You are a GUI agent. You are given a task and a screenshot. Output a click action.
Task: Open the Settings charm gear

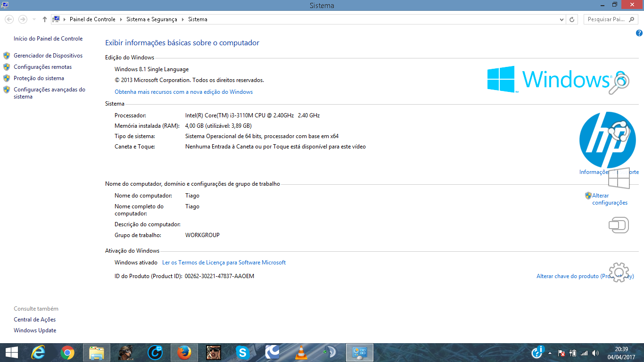click(619, 272)
